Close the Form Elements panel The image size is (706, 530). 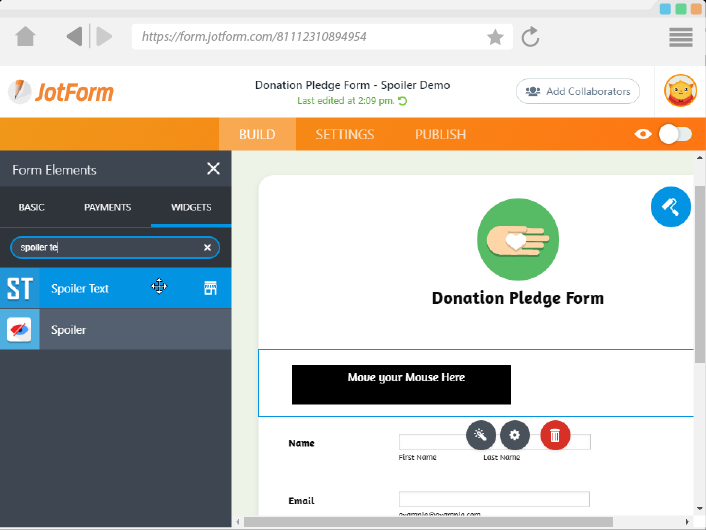tap(213, 169)
